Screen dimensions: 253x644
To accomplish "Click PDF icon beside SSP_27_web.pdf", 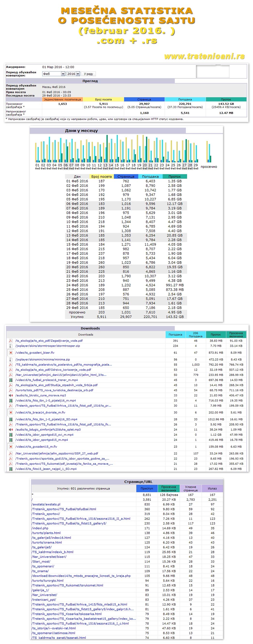I will [x=11, y=453].
